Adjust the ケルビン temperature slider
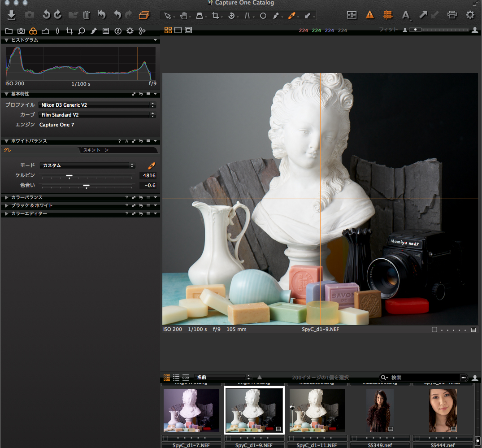 [x=69, y=176]
